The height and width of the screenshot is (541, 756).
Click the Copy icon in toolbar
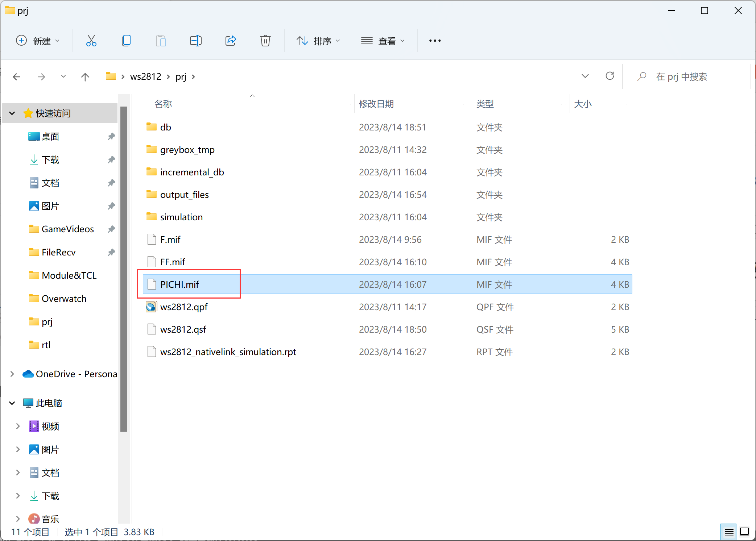(126, 41)
